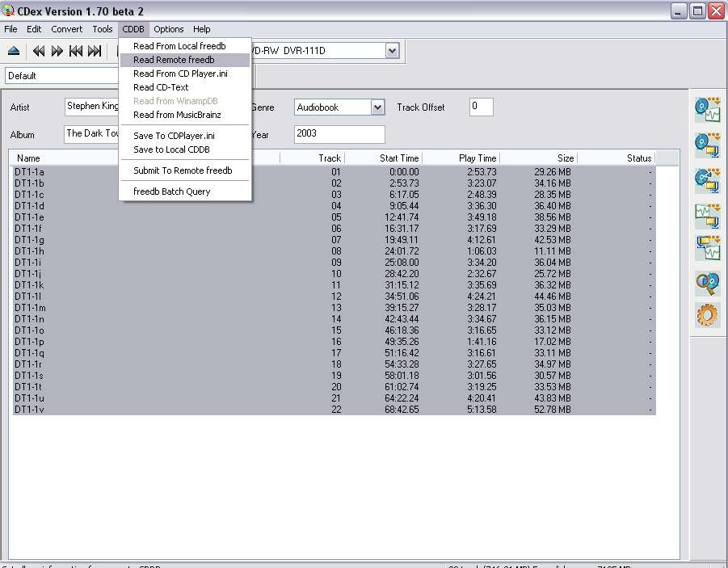This screenshot has width=728, height=568.
Task: Close the open CDDB menu from the menu bar
Action: pos(133,29)
